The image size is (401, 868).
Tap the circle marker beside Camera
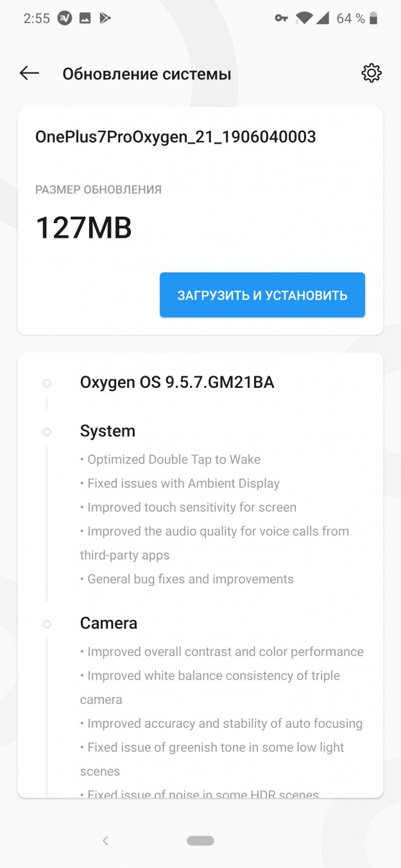tap(47, 624)
